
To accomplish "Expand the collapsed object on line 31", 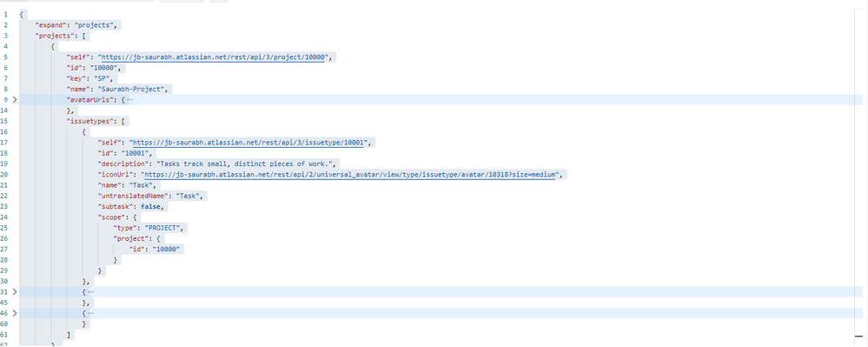I will pyautogui.click(x=15, y=292).
